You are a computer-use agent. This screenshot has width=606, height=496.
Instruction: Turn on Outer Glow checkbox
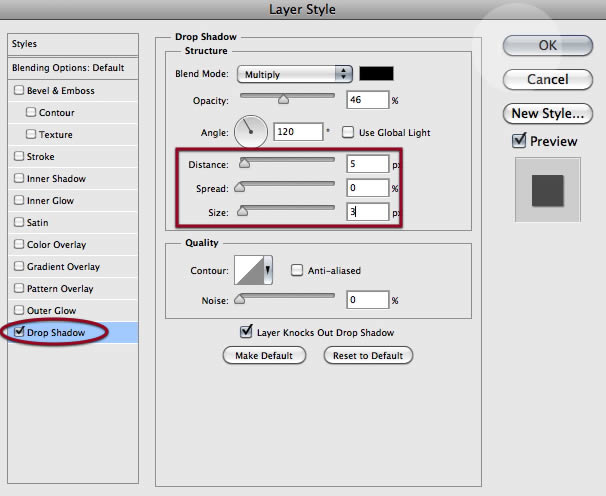click(19, 310)
